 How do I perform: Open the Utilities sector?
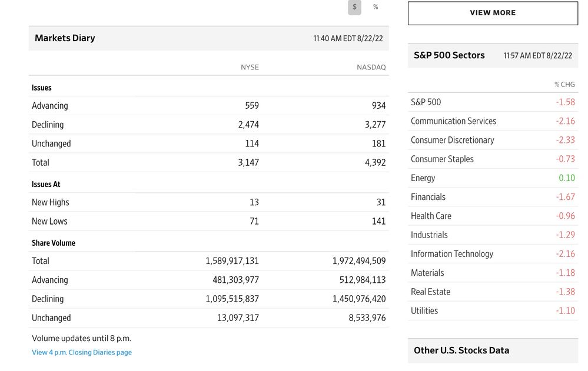tap(424, 310)
